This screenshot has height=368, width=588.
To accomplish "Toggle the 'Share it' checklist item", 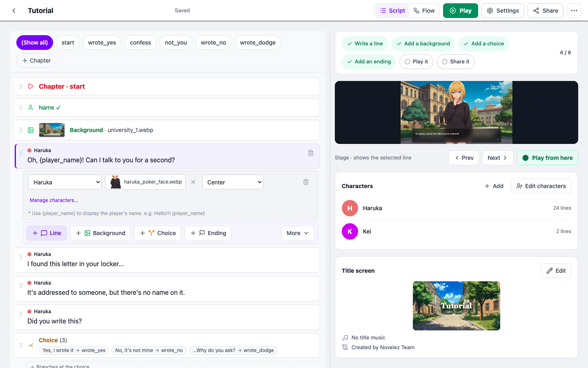I will [x=456, y=62].
